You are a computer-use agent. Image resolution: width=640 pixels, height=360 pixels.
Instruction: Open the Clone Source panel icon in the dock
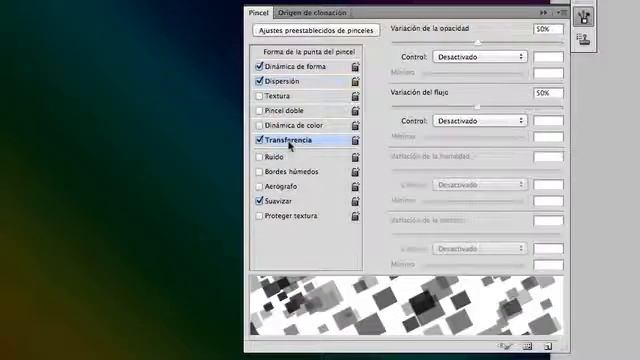[583, 40]
